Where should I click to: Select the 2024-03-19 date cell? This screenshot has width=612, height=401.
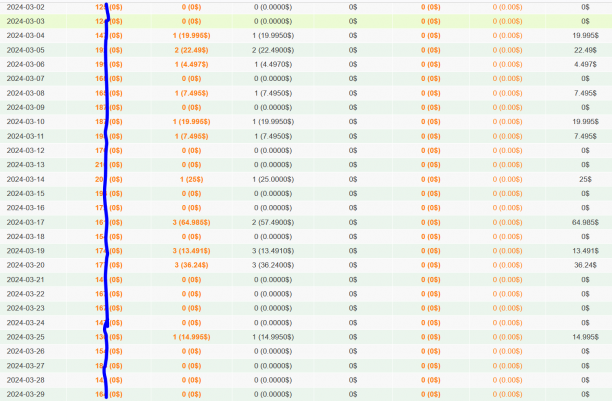tap(25, 251)
